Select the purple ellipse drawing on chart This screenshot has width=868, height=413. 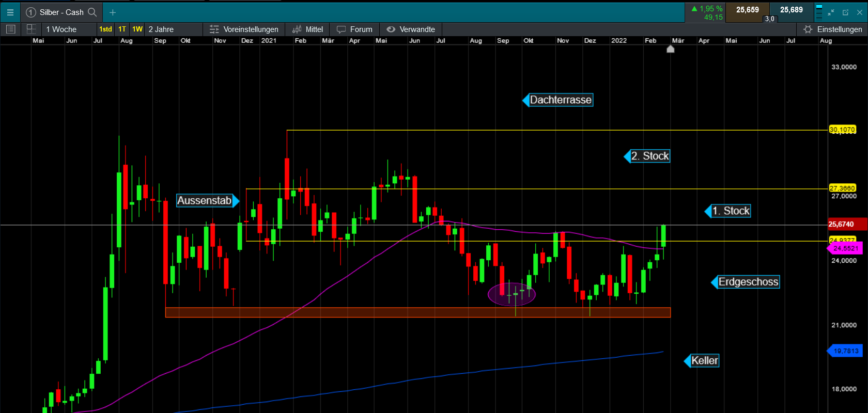[512, 294]
